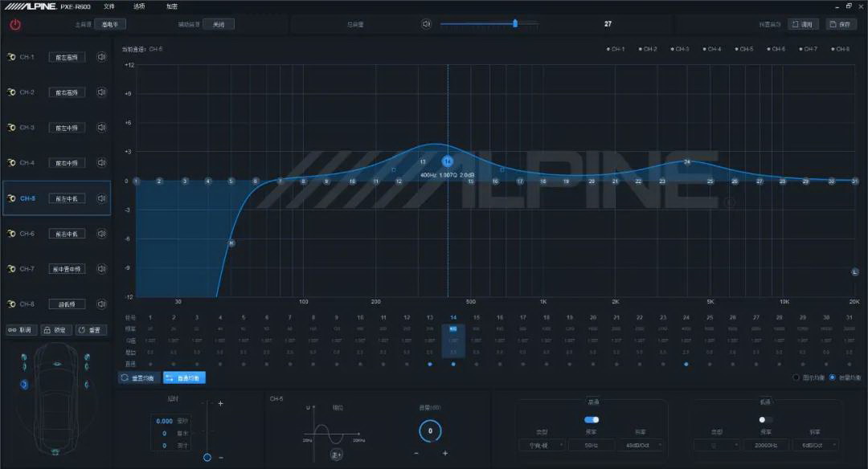Click the delay milliseconds field 0.000
Image resolution: width=868 pixels, height=469 pixels.
coord(165,421)
